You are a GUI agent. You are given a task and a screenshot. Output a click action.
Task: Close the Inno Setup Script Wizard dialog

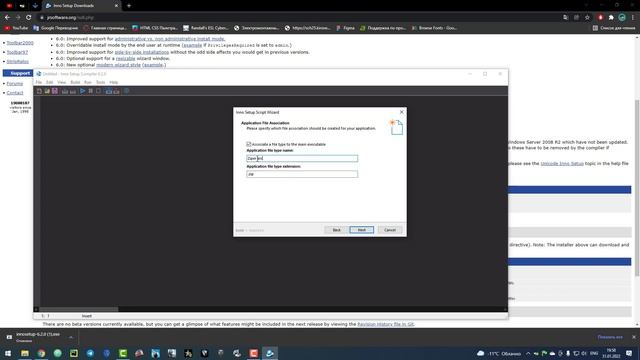[402, 112]
